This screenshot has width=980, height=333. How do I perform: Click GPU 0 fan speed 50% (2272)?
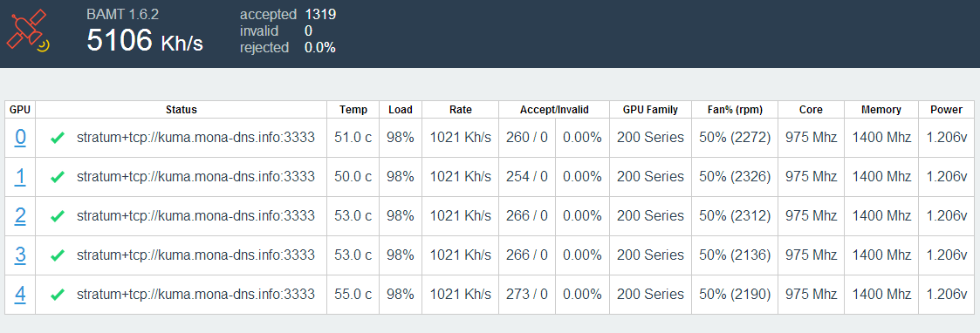tap(735, 138)
